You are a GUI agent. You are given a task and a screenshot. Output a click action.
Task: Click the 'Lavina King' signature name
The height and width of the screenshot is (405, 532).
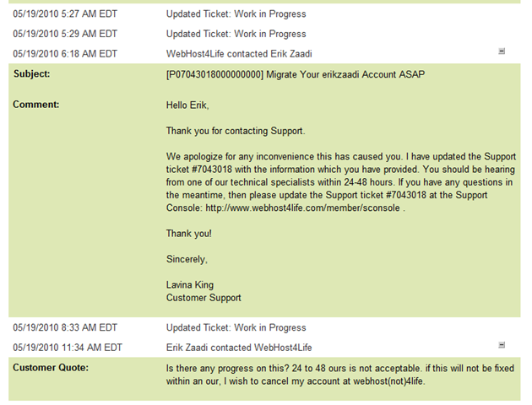point(190,285)
